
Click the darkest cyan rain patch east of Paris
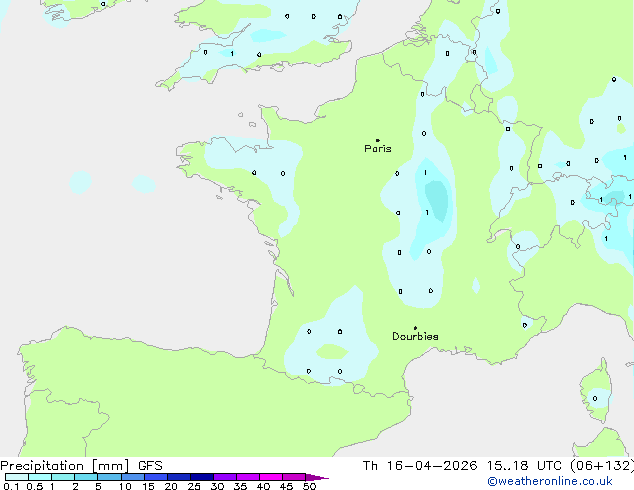437,201
